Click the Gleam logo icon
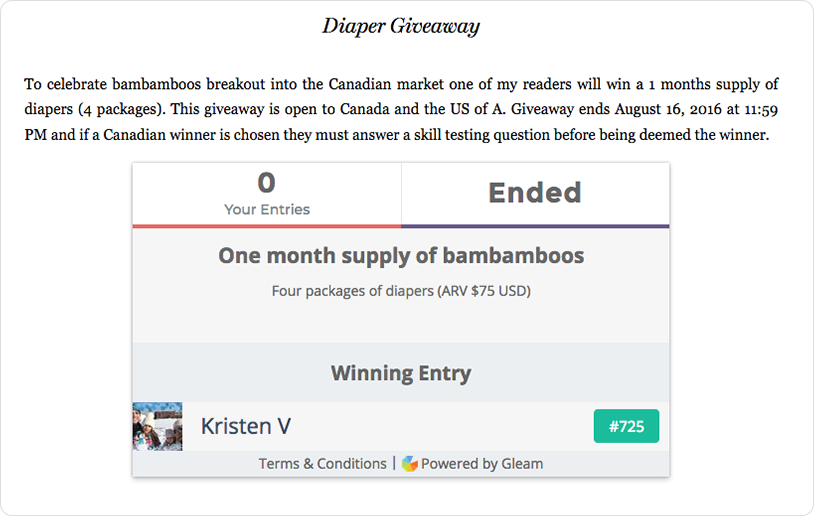The width and height of the screenshot is (814, 516). click(x=410, y=464)
